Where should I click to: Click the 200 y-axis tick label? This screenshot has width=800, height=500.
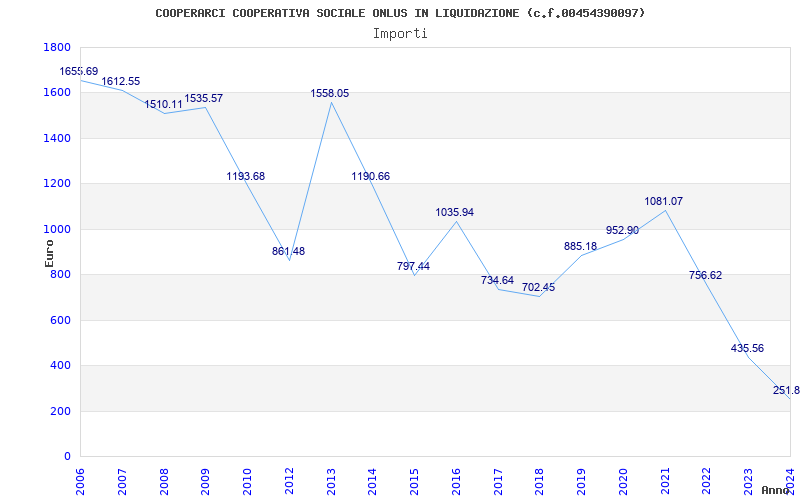[63, 412]
